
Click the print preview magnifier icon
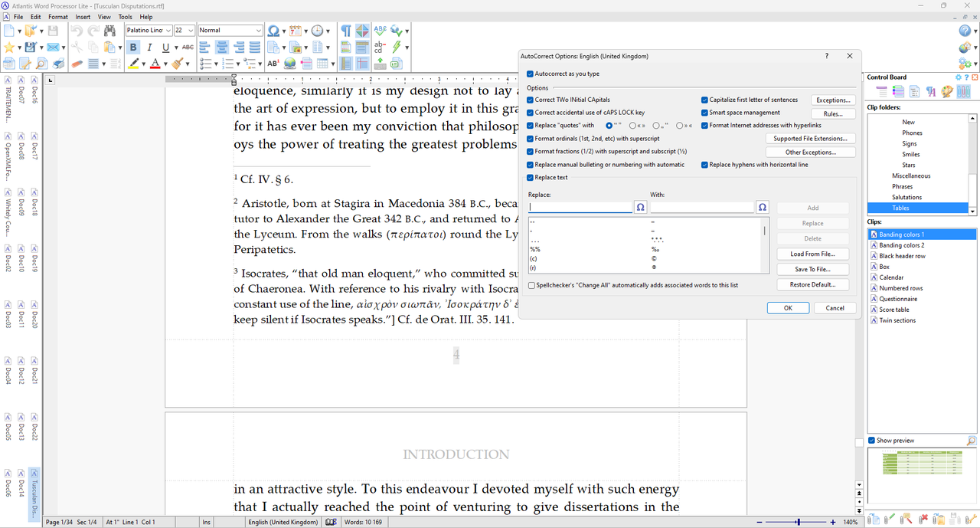pos(41,64)
